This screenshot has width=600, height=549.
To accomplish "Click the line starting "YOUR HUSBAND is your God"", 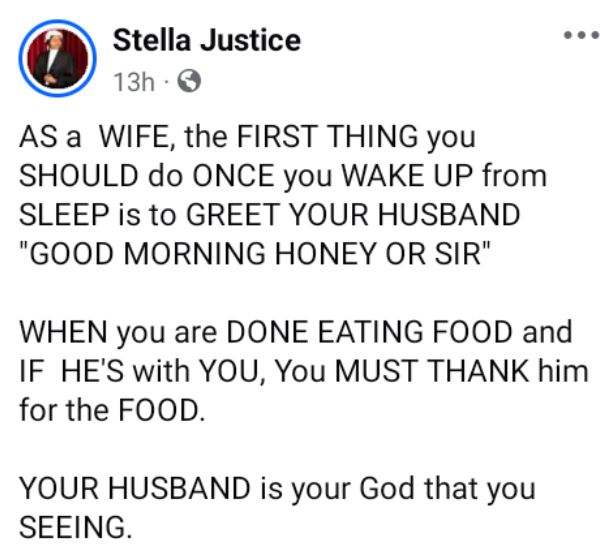I will 278,490.
